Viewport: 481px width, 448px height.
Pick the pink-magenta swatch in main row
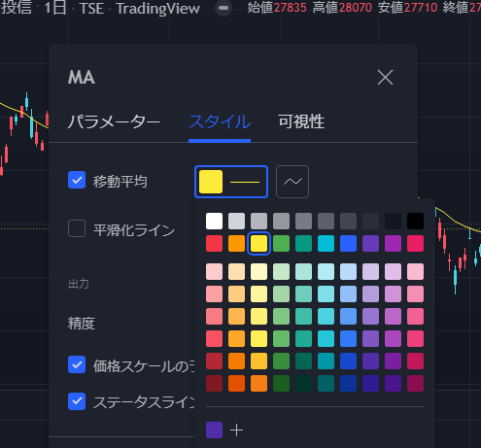(x=415, y=243)
